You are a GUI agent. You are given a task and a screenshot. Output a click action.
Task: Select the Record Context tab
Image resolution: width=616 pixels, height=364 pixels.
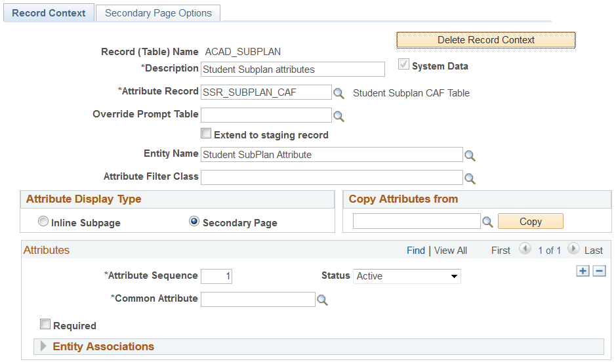49,13
